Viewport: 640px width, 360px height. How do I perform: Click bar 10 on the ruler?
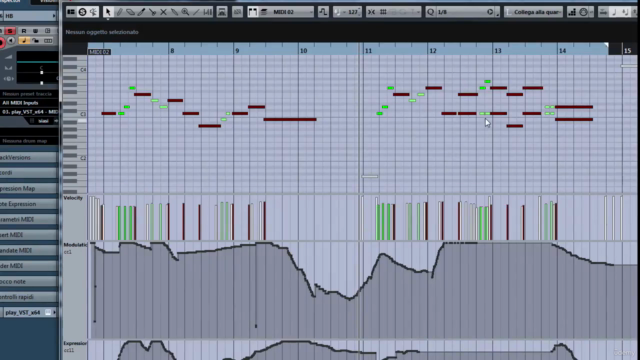[x=303, y=51]
